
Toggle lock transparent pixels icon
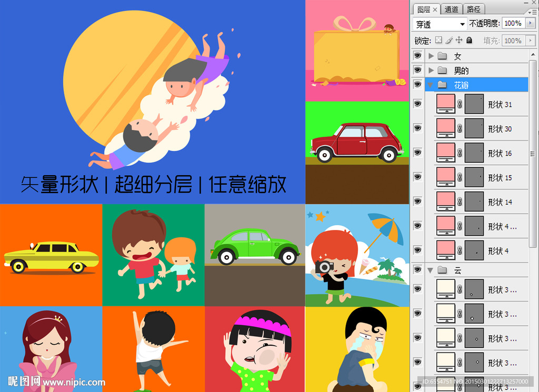pyautogui.click(x=438, y=40)
